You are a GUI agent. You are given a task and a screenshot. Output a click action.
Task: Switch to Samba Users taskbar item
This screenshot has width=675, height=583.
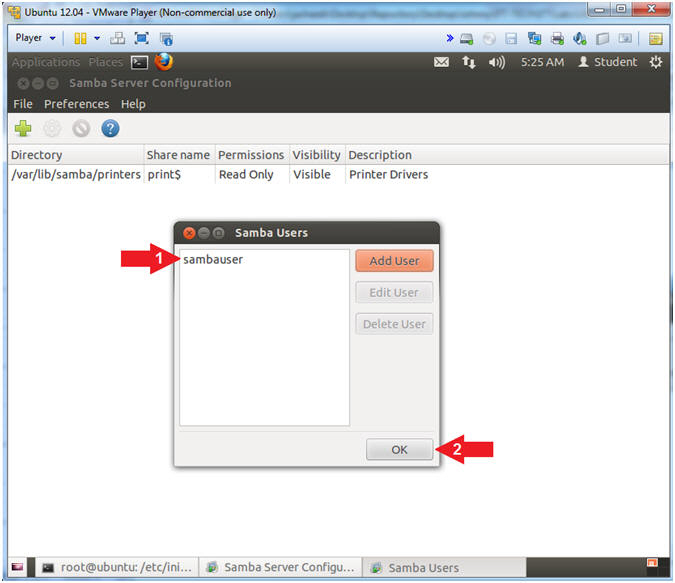[444, 568]
